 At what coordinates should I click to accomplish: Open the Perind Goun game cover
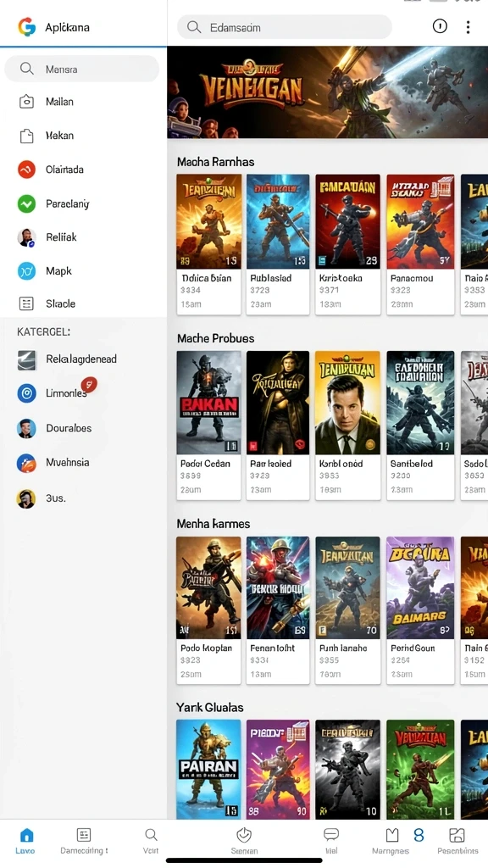coord(420,587)
